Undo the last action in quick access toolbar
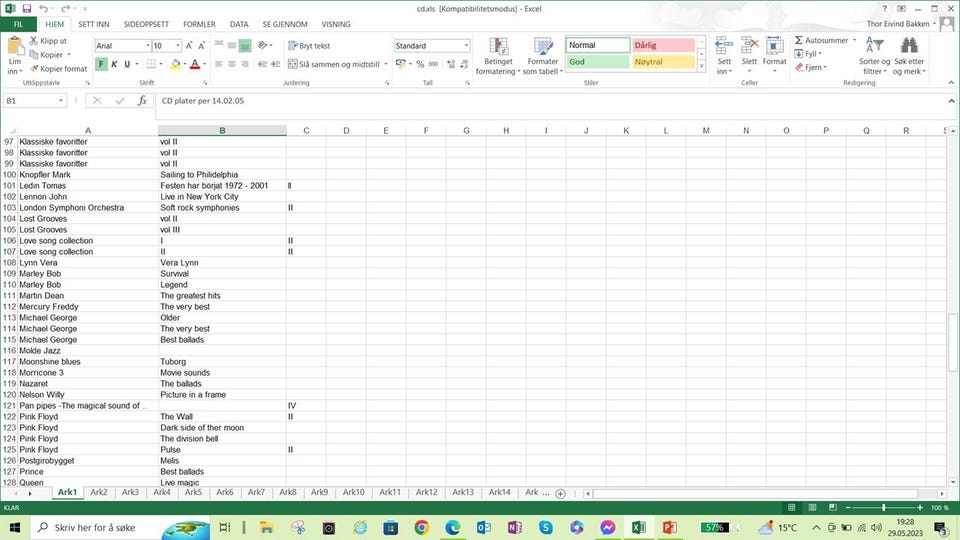 [43, 9]
